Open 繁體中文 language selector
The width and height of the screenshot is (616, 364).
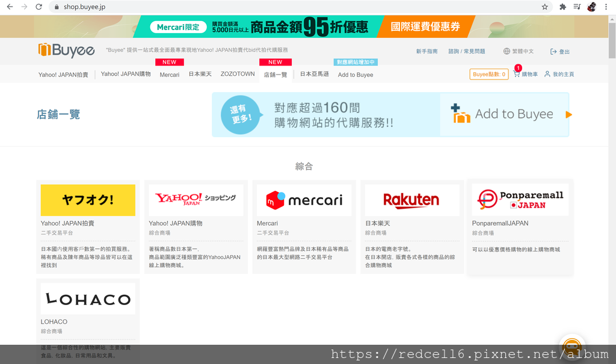pyautogui.click(x=519, y=52)
